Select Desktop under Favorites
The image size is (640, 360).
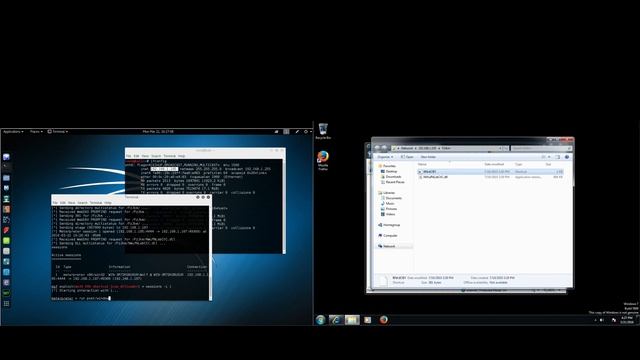(x=388, y=171)
